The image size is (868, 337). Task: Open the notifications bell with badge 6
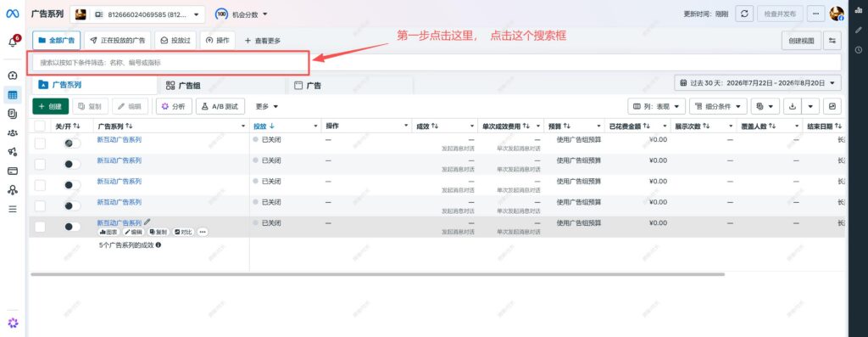(x=13, y=42)
